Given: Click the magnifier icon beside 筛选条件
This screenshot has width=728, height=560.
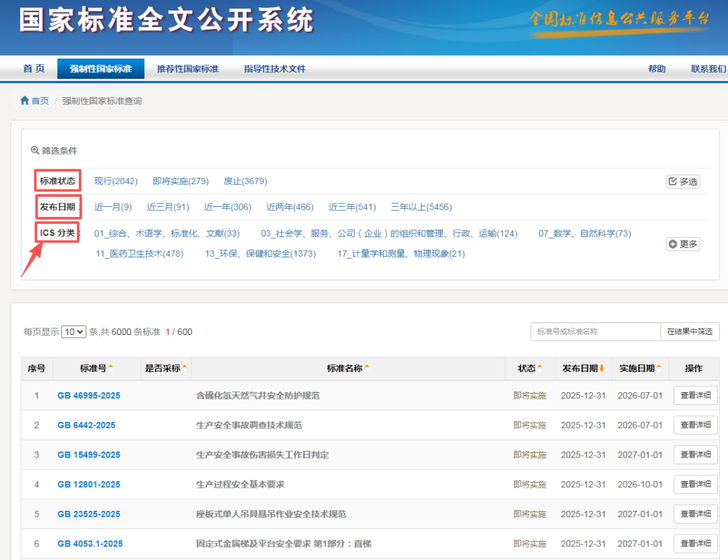Looking at the screenshot, I should pos(34,150).
